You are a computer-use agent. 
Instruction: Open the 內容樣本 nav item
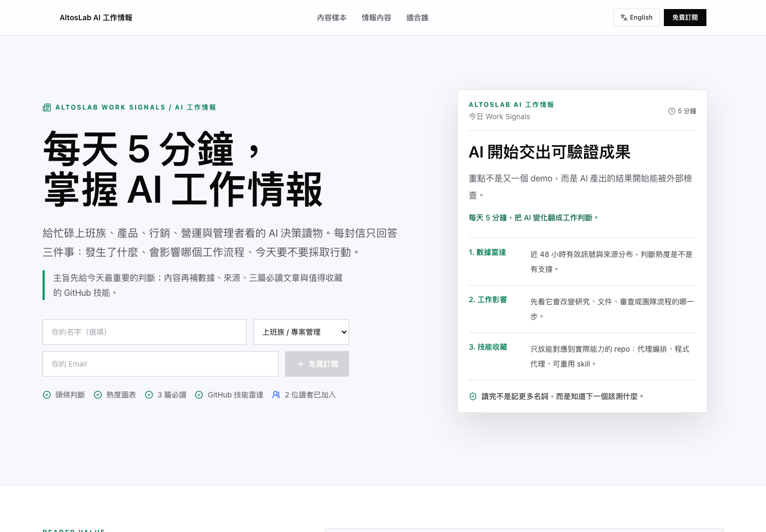coord(332,18)
